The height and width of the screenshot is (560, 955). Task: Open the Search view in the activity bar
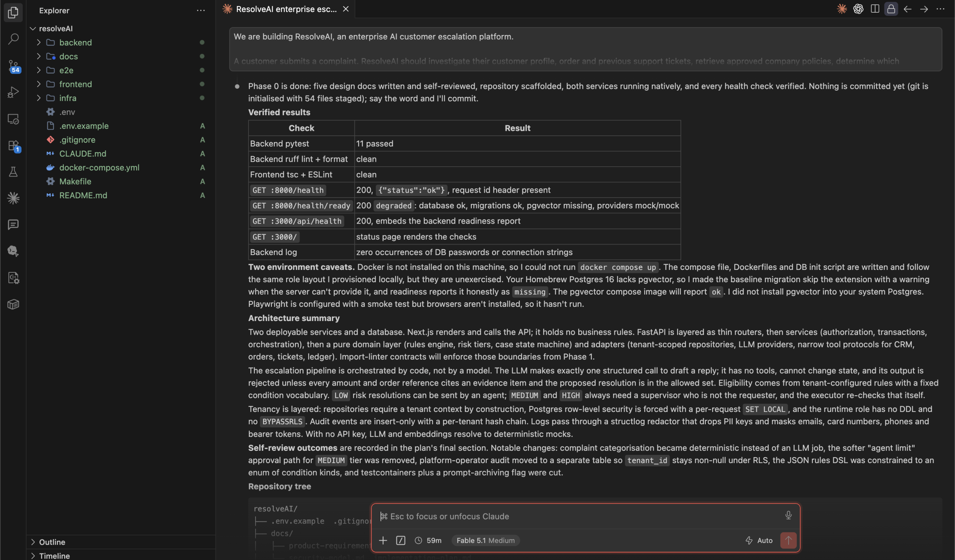coord(13,39)
